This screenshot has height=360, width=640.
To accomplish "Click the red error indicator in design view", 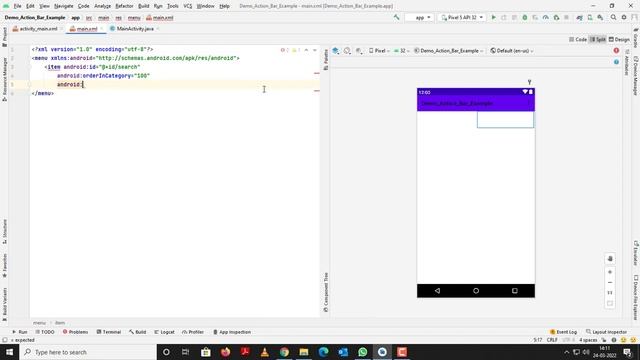I will [616, 51].
